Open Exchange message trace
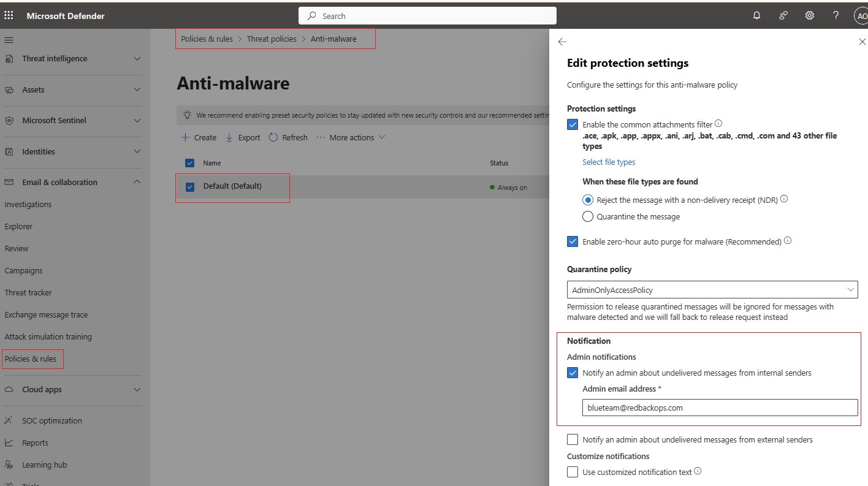This screenshot has height=486, width=868. click(46, 315)
